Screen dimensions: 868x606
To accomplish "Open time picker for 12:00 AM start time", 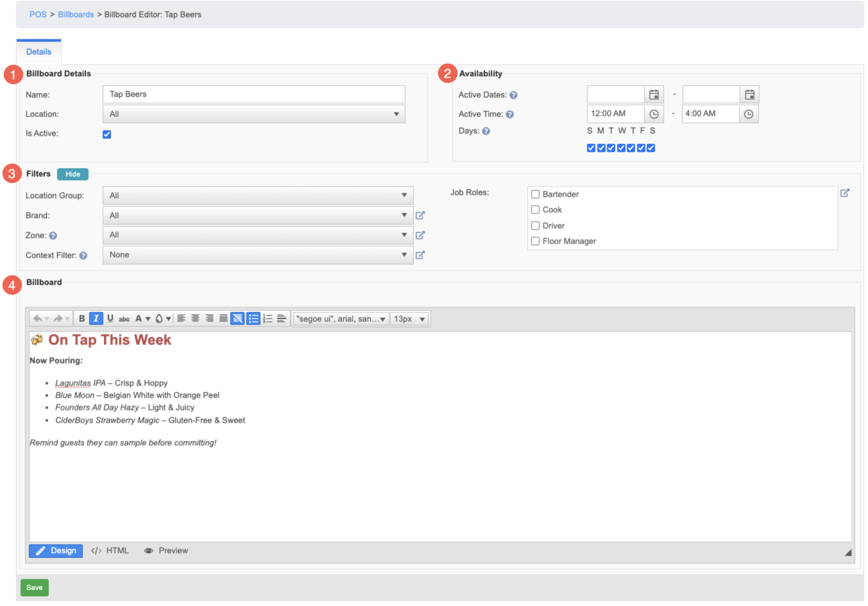I will point(654,114).
